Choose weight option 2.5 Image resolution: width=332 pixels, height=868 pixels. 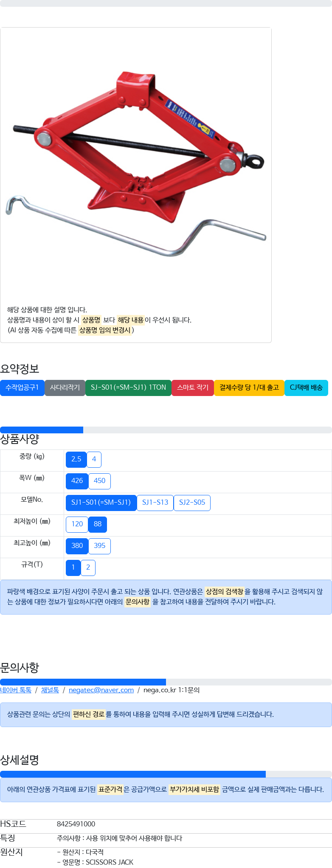pyautogui.click(x=76, y=459)
